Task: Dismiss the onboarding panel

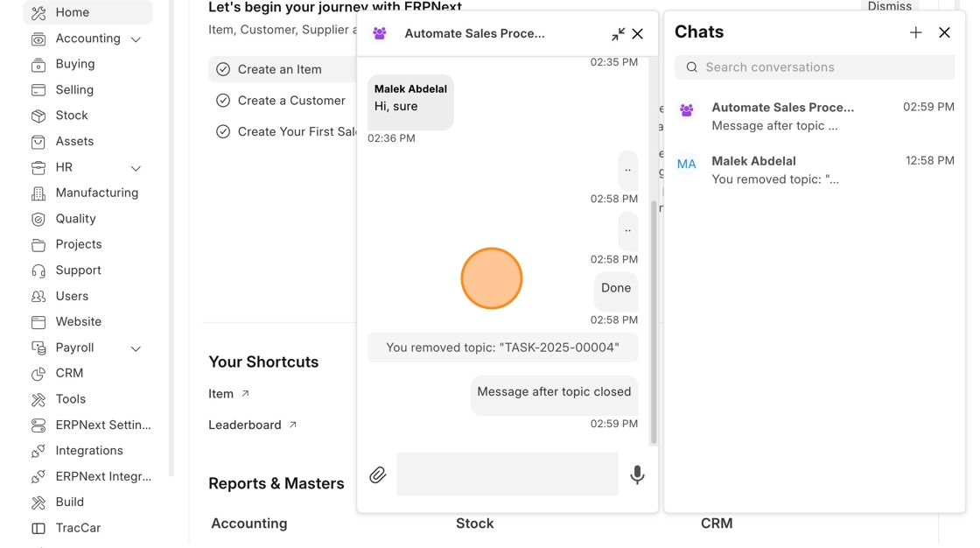Action: (x=889, y=6)
